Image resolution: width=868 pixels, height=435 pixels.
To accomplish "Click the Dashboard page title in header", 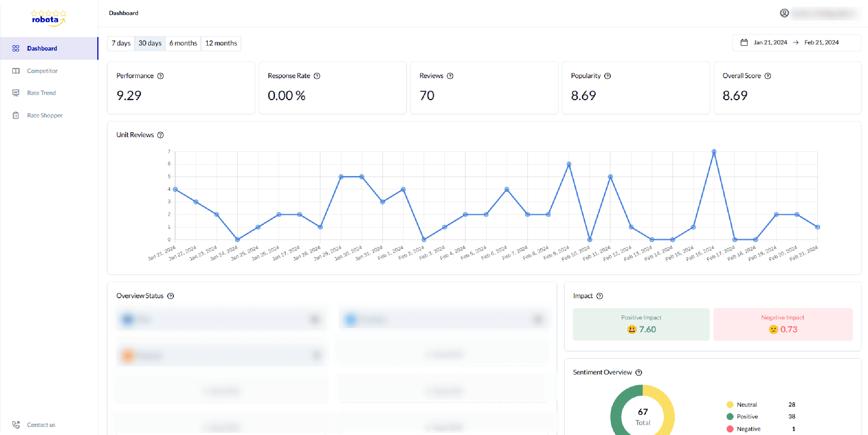I will tap(123, 13).
